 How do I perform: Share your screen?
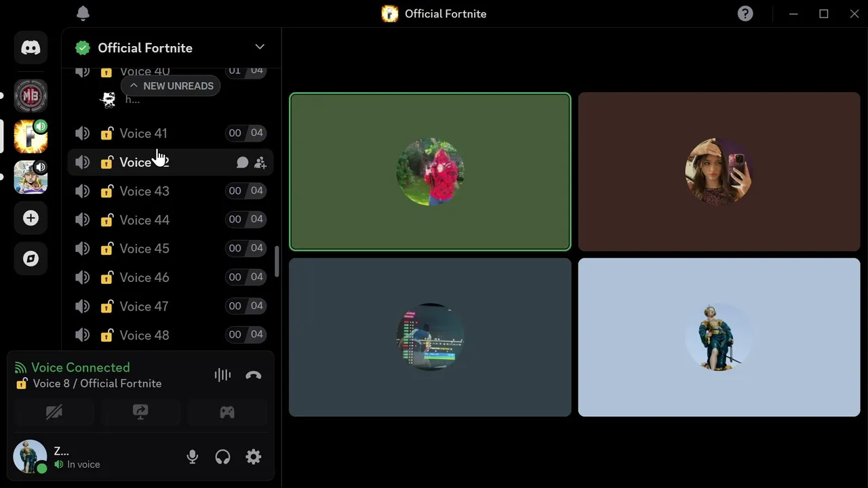(x=140, y=412)
